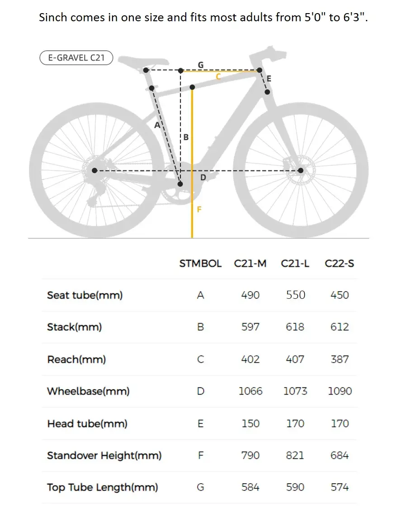420x509 pixels.
Task: Click the E head tube label on diagram
Action: click(x=269, y=79)
